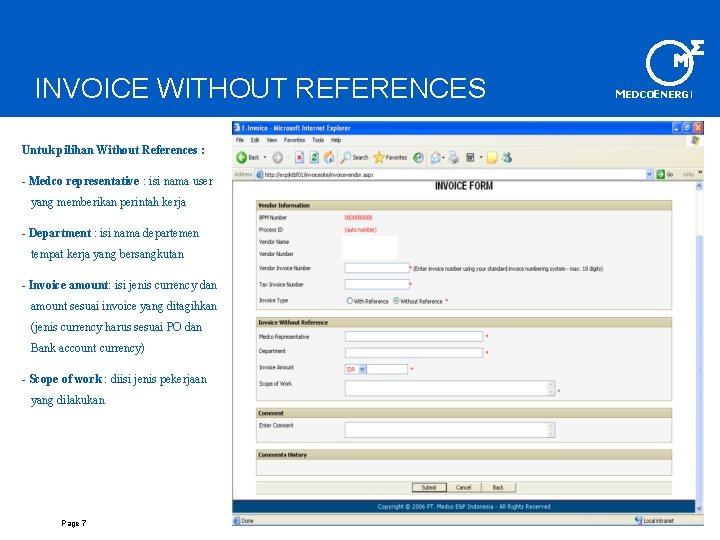Open the Tools menu
The image size is (720, 540).
click(318, 140)
